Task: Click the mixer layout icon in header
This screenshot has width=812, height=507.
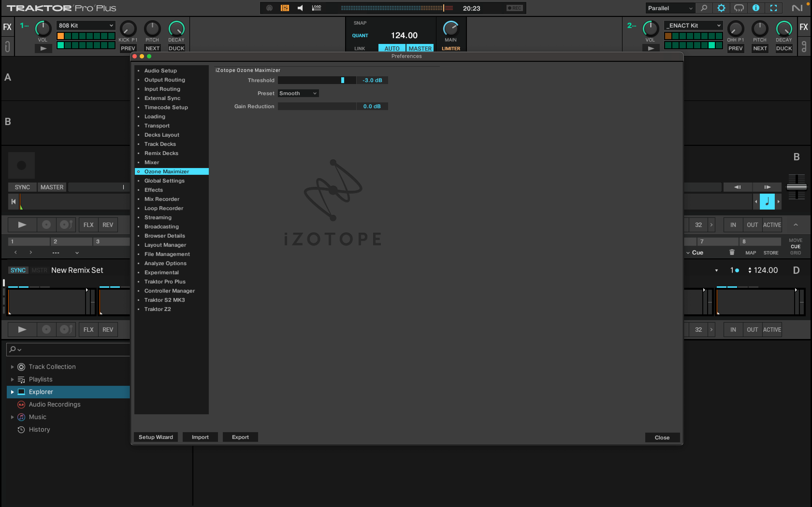Action: click(x=284, y=8)
